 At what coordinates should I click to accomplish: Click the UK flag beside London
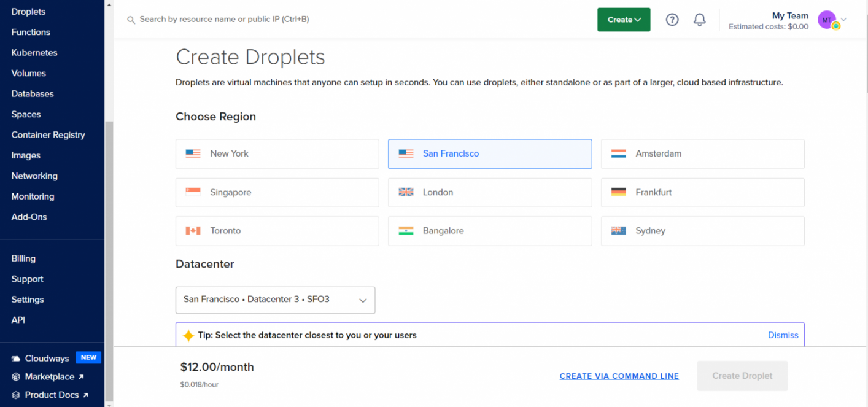click(406, 192)
